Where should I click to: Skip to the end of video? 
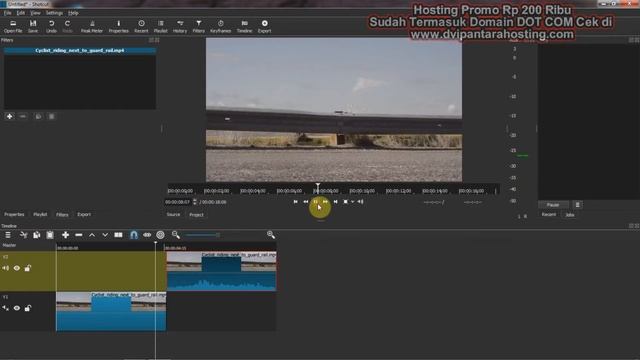(x=336, y=202)
